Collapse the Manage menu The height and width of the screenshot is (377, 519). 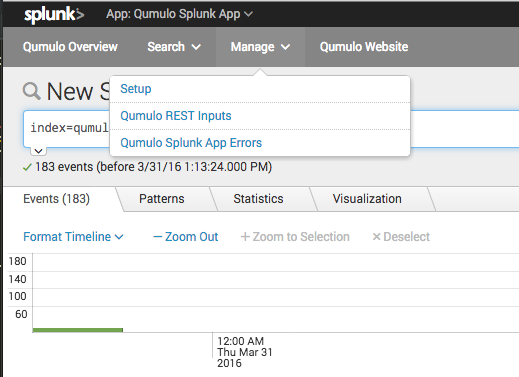click(x=260, y=47)
